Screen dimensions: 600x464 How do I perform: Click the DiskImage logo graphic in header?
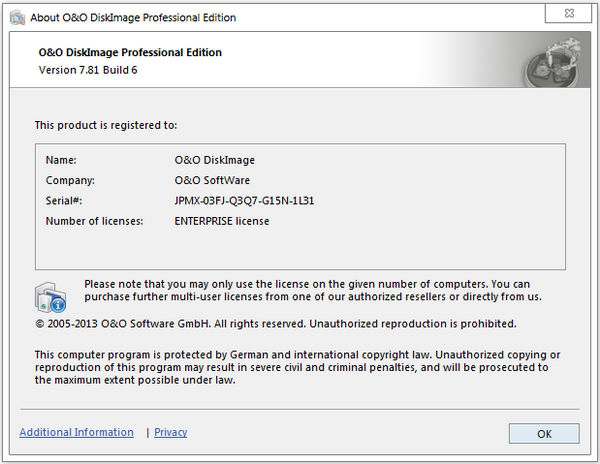point(551,63)
